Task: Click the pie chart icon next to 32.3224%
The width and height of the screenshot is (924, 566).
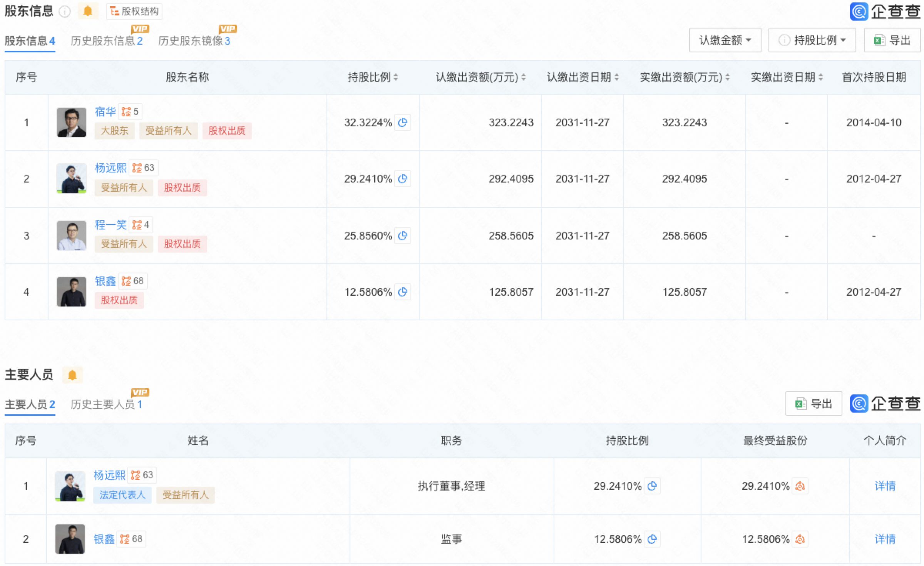Action: (x=403, y=122)
